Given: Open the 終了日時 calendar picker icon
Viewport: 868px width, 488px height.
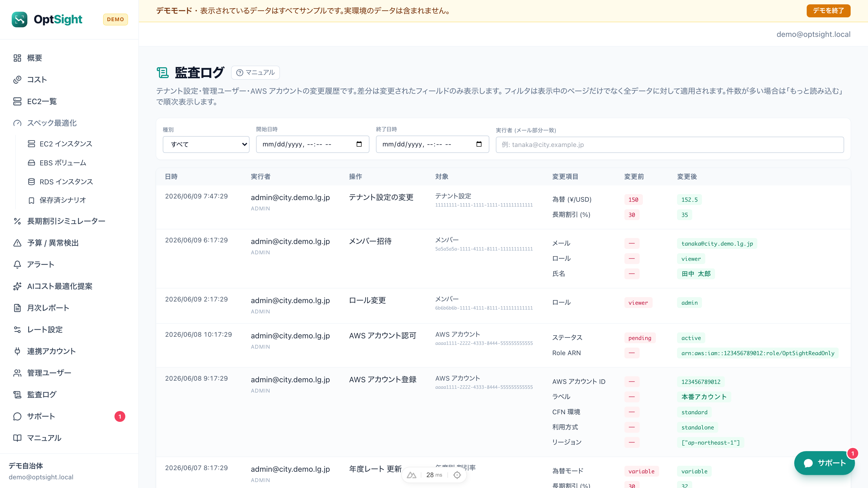Looking at the screenshot, I should 479,144.
